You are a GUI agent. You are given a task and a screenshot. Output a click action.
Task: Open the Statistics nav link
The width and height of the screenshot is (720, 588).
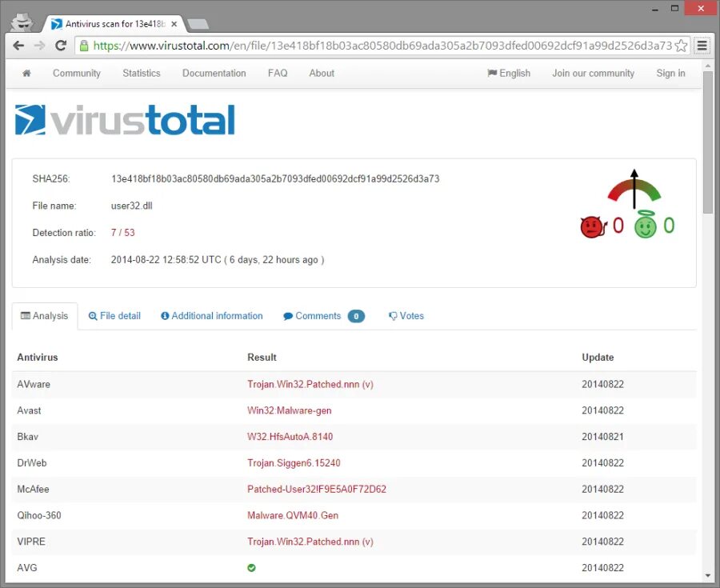click(142, 73)
